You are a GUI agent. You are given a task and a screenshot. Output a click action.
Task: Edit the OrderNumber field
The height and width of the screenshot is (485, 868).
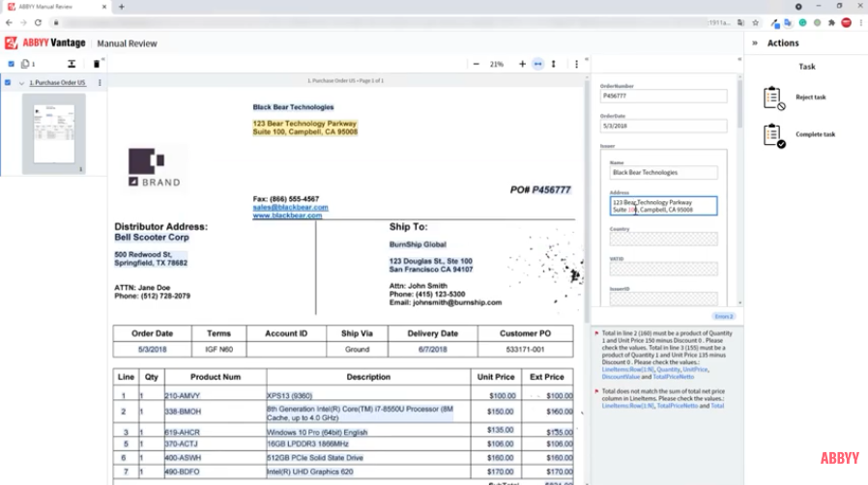(663, 97)
